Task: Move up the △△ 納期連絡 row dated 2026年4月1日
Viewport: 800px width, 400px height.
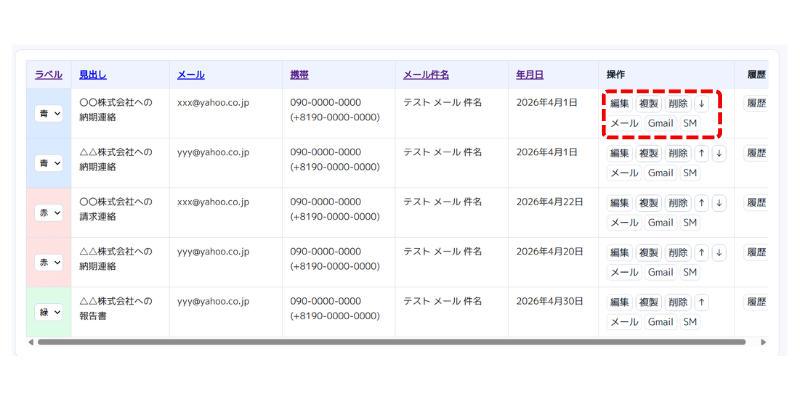Action: coord(701,153)
